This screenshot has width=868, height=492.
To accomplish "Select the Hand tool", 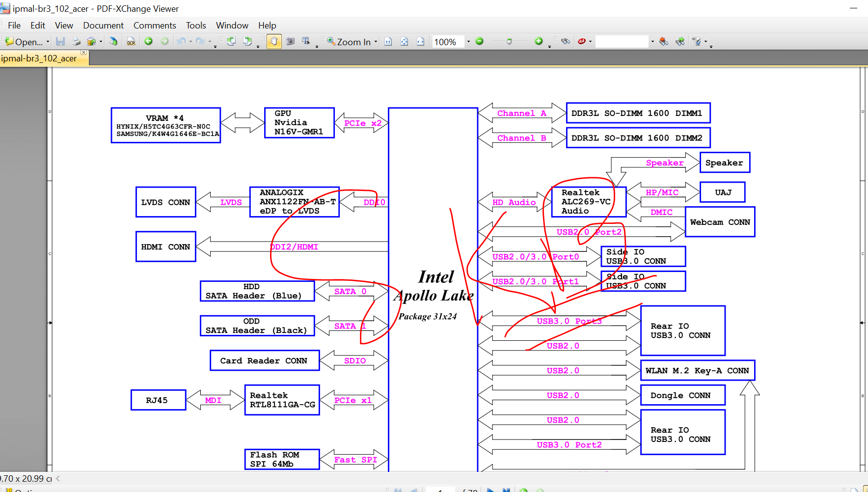I will pos(274,42).
